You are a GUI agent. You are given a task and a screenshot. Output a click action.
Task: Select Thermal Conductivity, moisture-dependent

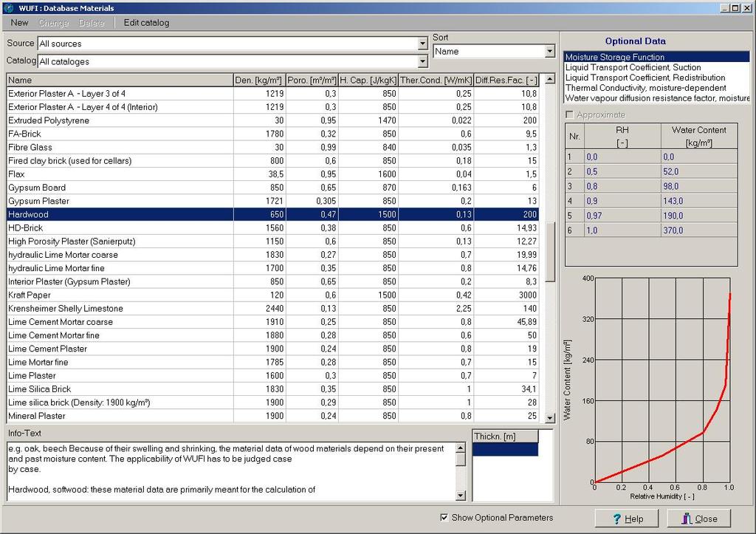pyautogui.click(x=656, y=88)
